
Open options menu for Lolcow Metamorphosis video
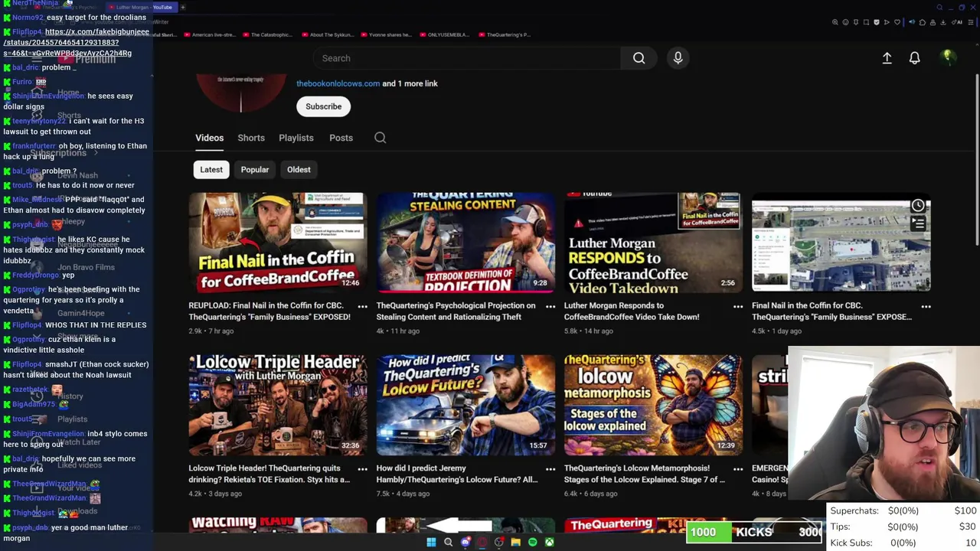(x=738, y=468)
